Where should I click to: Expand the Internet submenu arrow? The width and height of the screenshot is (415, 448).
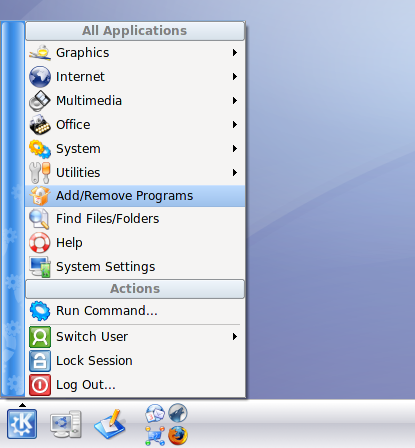(235, 77)
